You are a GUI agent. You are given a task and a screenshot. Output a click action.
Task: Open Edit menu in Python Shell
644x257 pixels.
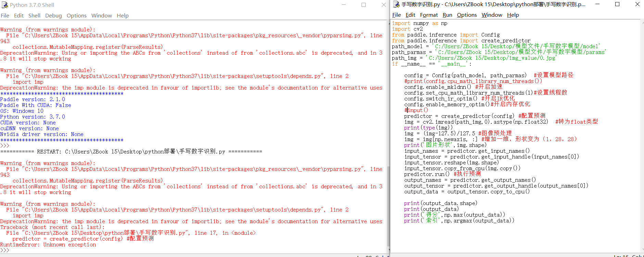pos(18,15)
